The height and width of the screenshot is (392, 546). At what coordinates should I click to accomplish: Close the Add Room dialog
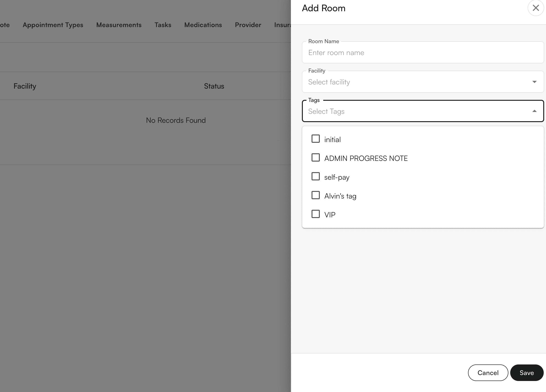coord(535,8)
